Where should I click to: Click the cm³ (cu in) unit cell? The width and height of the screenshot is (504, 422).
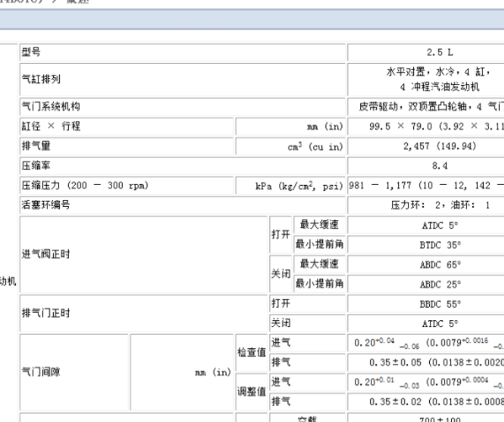coord(290,146)
